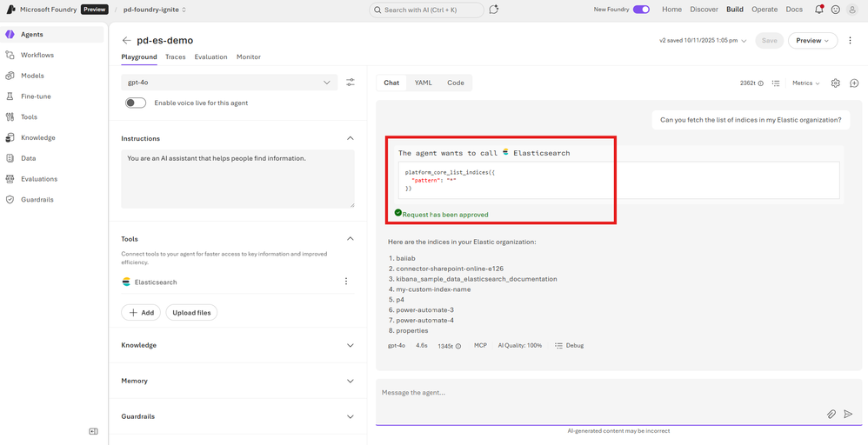The height and width of the screenshot is (445, 868).
Task: Click the Instructions text area
Action: point(238,178)
